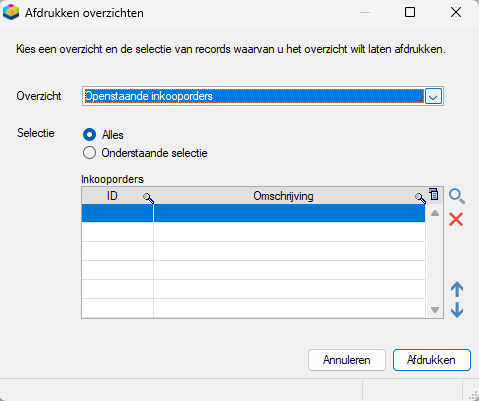Click the grid scrollbar up arrow
This screenshot has width=479, height=401.
pos(435,213)
